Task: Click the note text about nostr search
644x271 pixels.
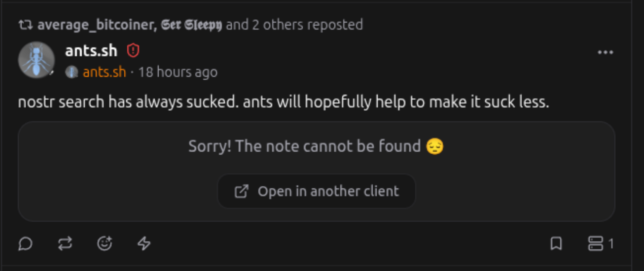Action: pyautogui.click(x=283, y=102)
